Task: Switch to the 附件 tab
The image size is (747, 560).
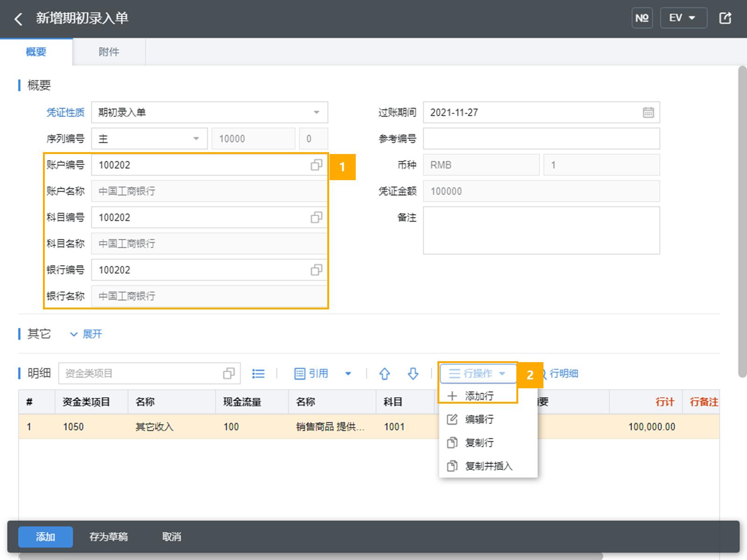Action: [109, 52]
